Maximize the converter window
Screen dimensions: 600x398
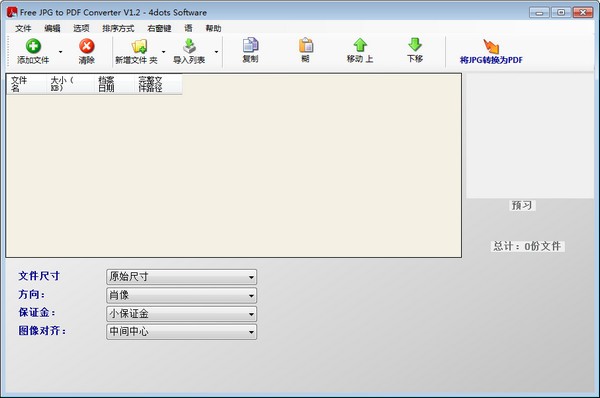pyautogui.click(x=561, y=13)
